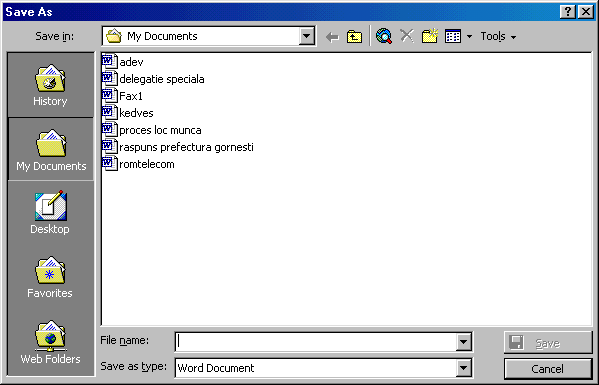Select the file named adev
The width and height of the screenshot is (599, 385).
131,62
